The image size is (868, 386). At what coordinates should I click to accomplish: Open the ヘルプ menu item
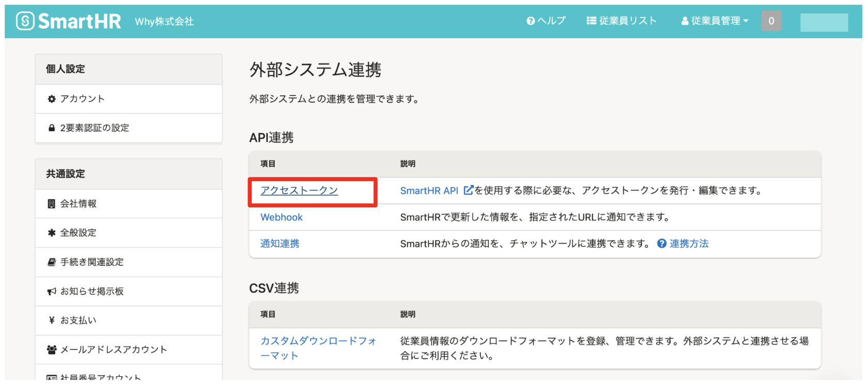546,21
